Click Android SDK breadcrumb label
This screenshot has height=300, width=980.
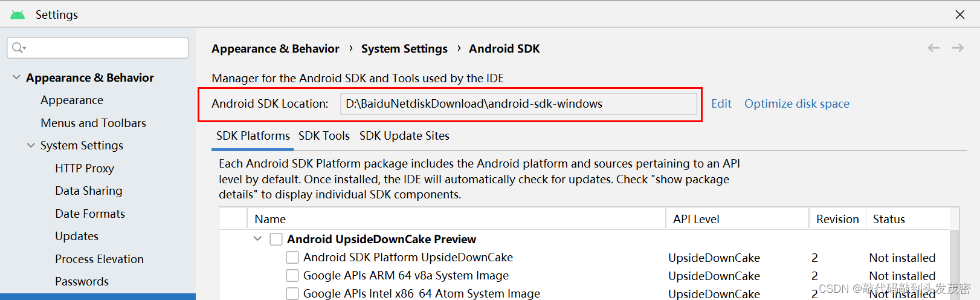point(505,48)
